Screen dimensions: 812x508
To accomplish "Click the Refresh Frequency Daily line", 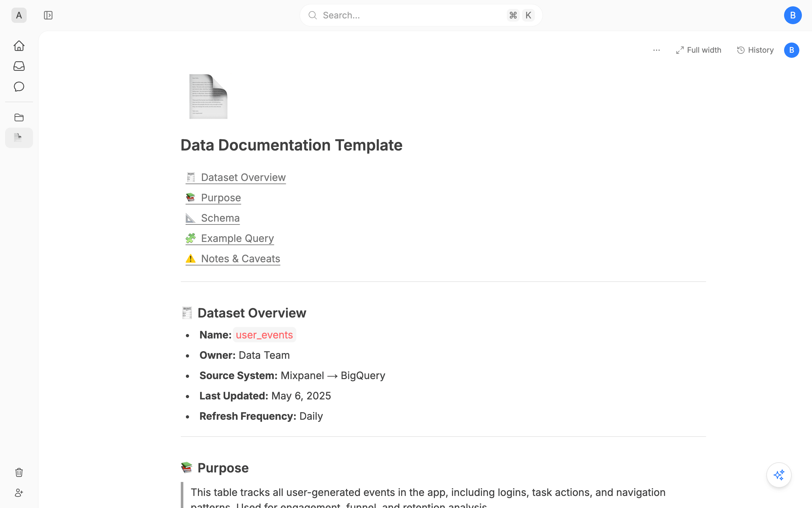I will [x=261, y=416].
